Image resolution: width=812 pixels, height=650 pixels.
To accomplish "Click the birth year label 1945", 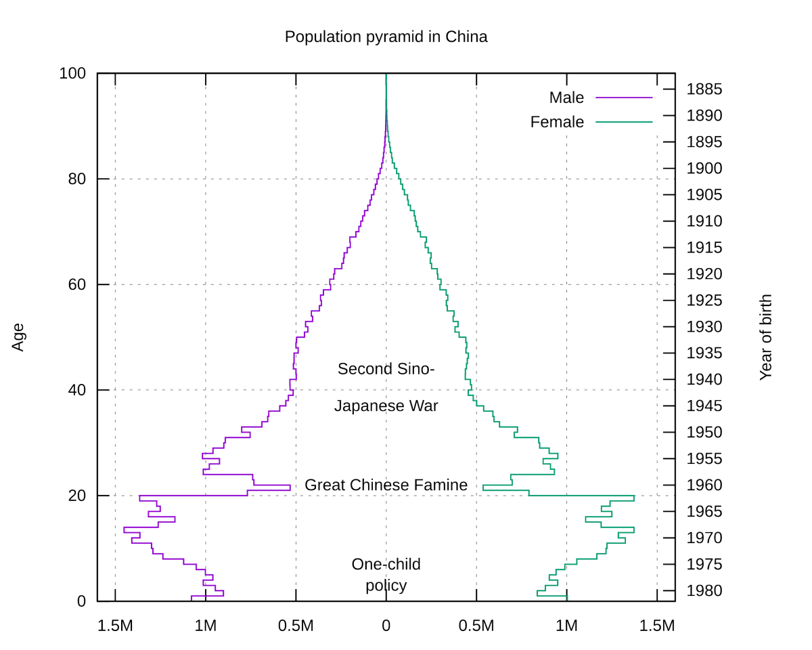I will pos(704,406).
